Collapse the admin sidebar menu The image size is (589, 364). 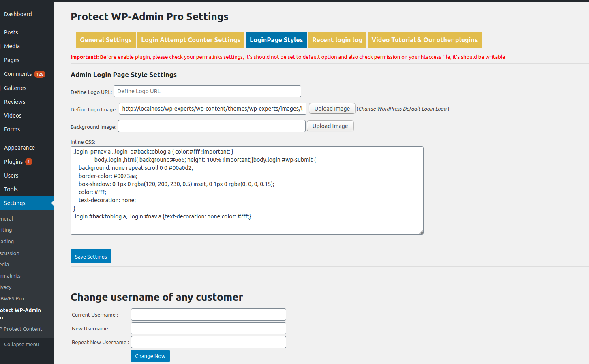pos(21,344)
